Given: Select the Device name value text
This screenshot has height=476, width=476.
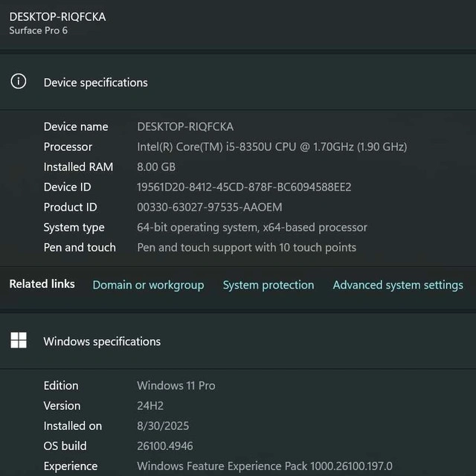Looking at the screenshot, I should (x=185, y=126).
